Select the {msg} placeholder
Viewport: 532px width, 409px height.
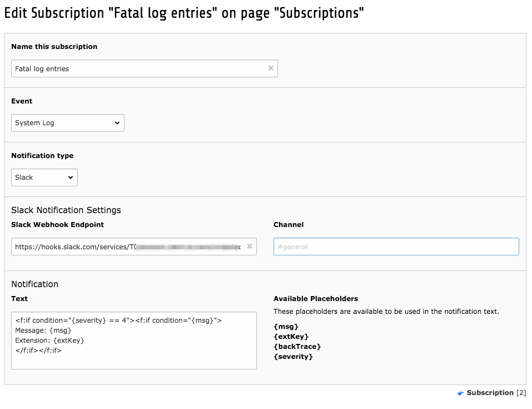[286, 327]
